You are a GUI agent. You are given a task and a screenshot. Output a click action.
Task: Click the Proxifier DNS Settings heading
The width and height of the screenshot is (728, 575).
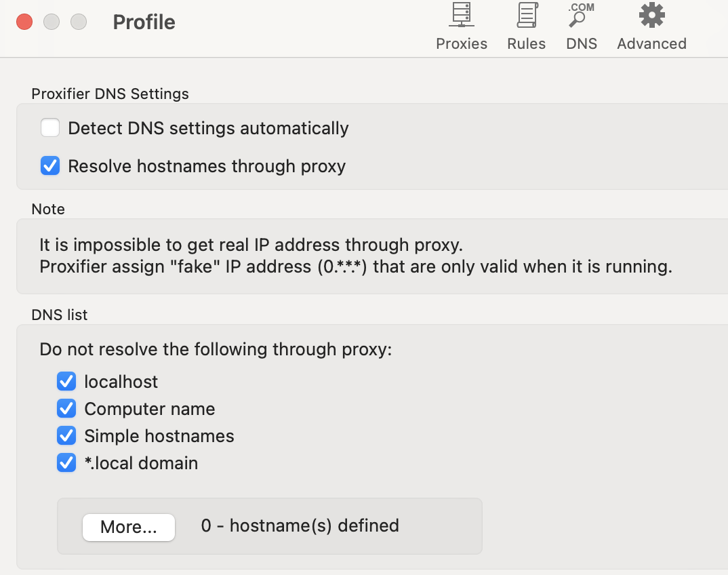click(x=110, y=94)
